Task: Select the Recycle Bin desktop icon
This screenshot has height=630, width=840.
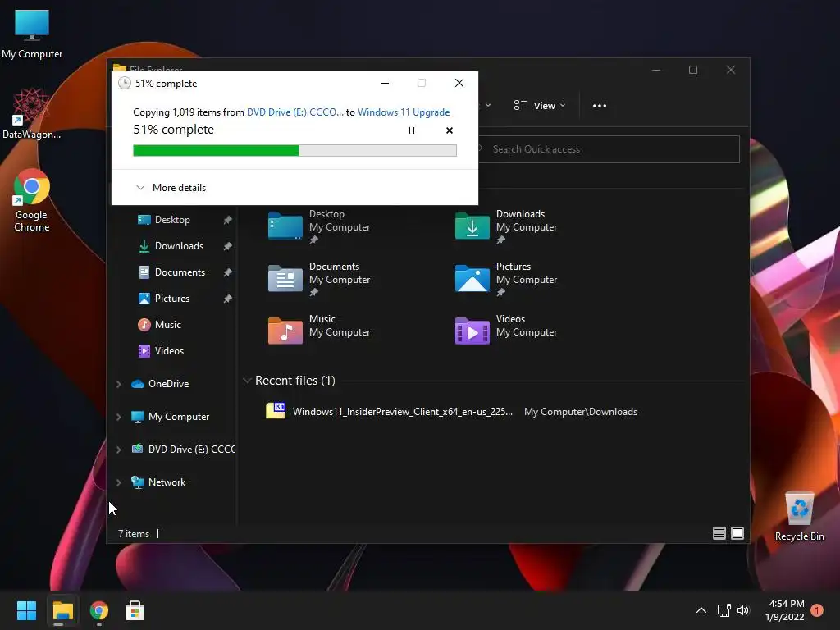Action: coord(799,517)
